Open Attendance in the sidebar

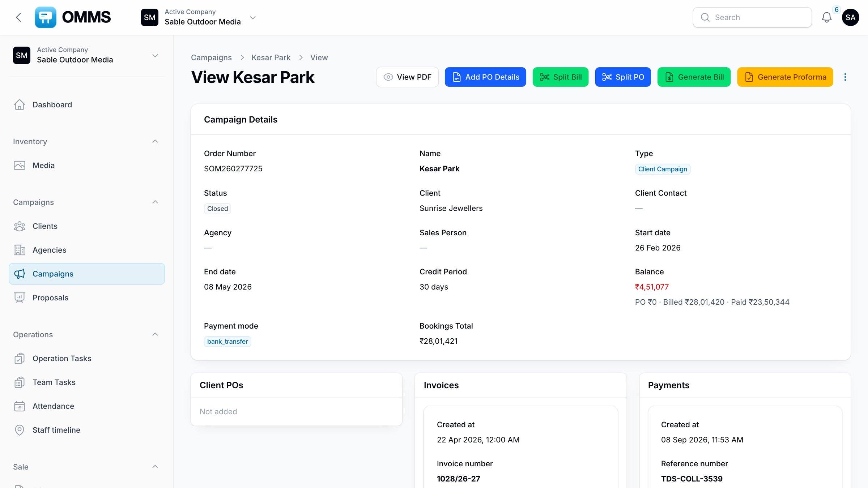[87, 406]
